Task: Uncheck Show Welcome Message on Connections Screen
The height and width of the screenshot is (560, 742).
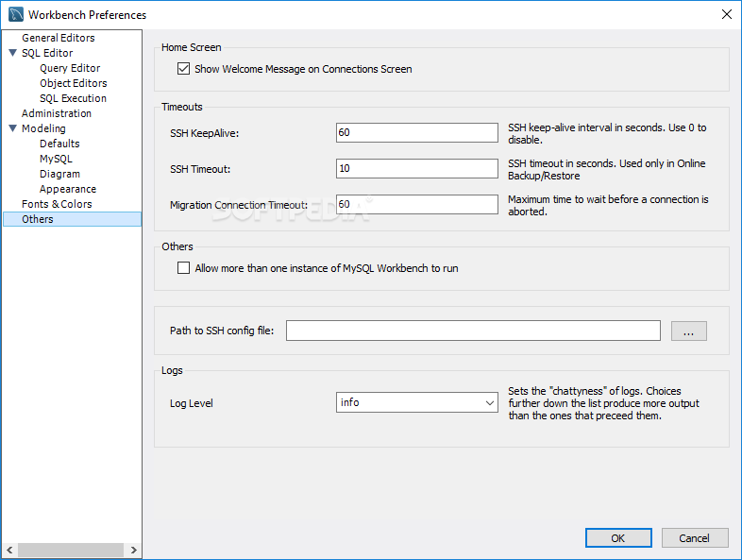Action: pyautogui.click(x=183, y=69)
